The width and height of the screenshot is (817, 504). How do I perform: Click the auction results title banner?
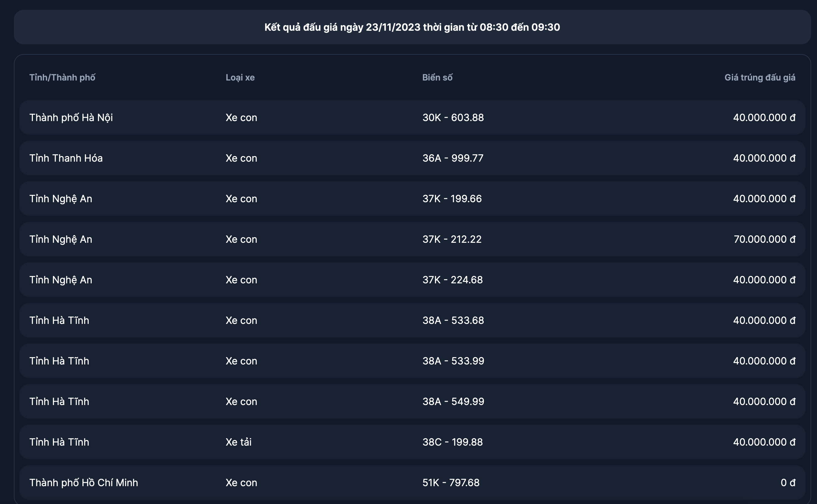click(x=412, y=27)
